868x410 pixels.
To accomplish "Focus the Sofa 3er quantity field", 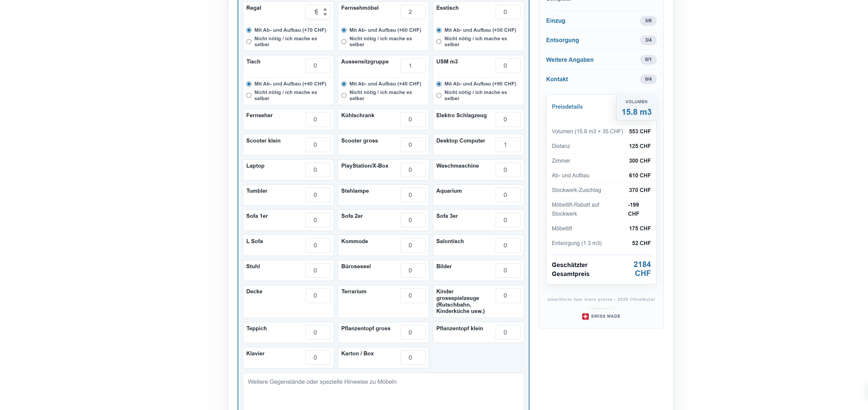I will [x=508, y=220].
